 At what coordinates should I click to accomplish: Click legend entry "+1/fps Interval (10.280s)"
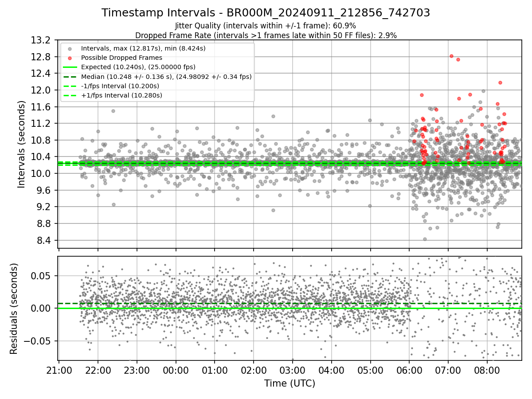[x=121, y=95]
